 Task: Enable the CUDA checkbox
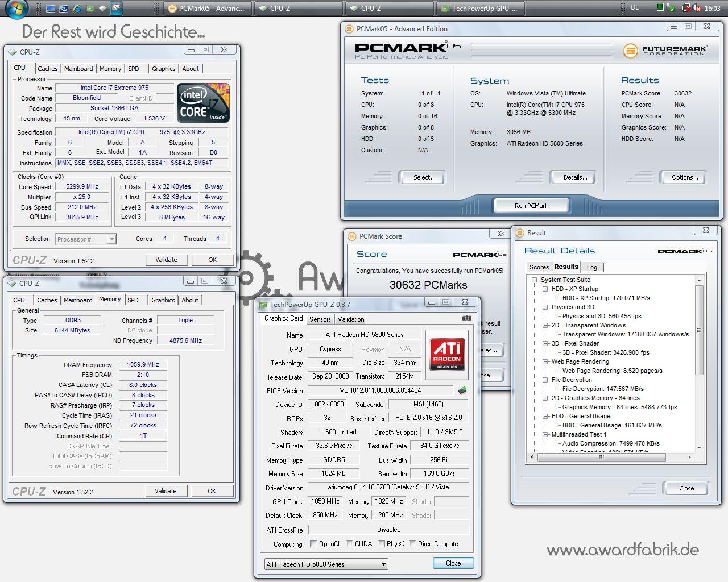349,544
